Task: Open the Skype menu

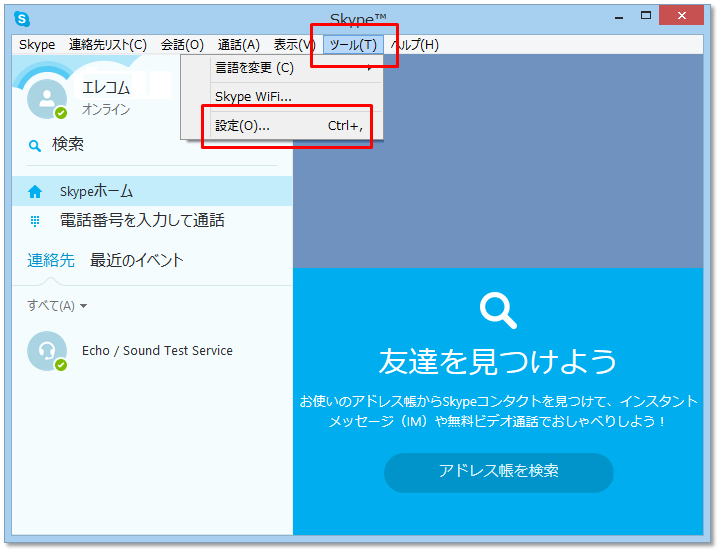Action: 37,45
